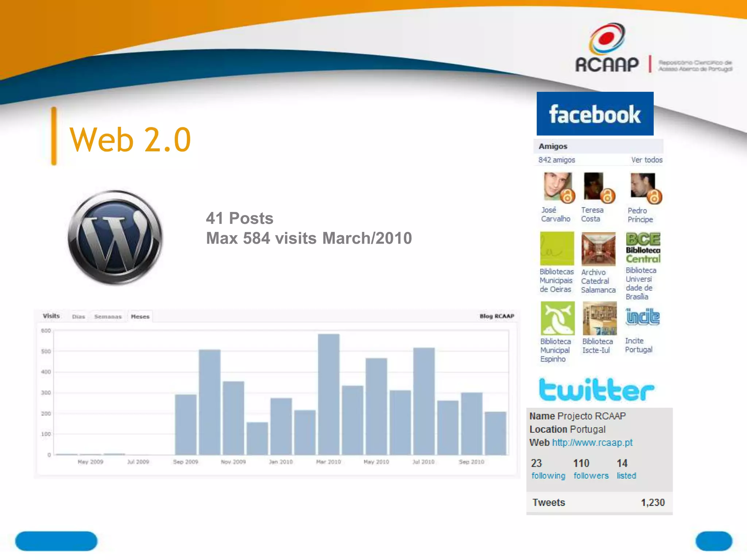Viewport: 747px width, 560px height.
Task: Click the RCAAP logo at top
Action: 607,48
